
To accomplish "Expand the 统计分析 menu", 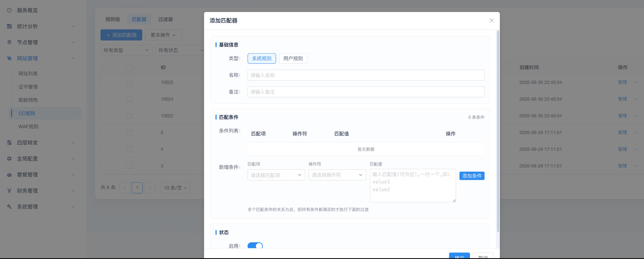I will (73, 26).
